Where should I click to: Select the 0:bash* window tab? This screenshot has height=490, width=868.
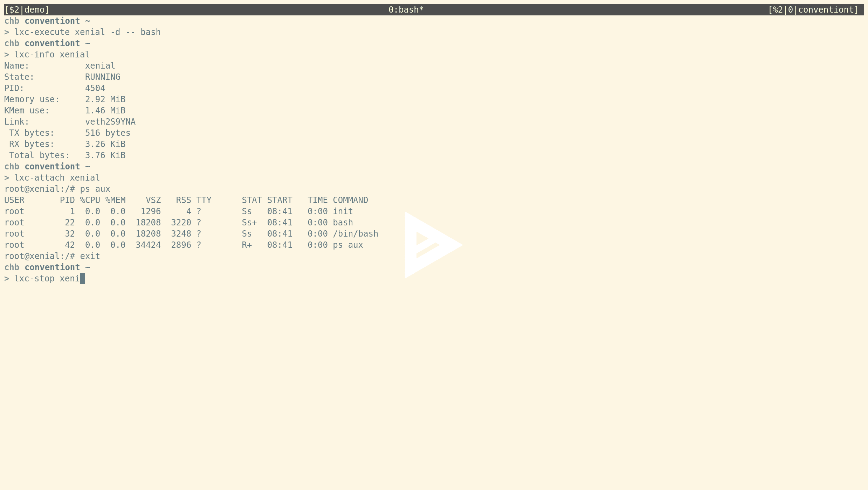pyautogui.click(x=406, y=10)
